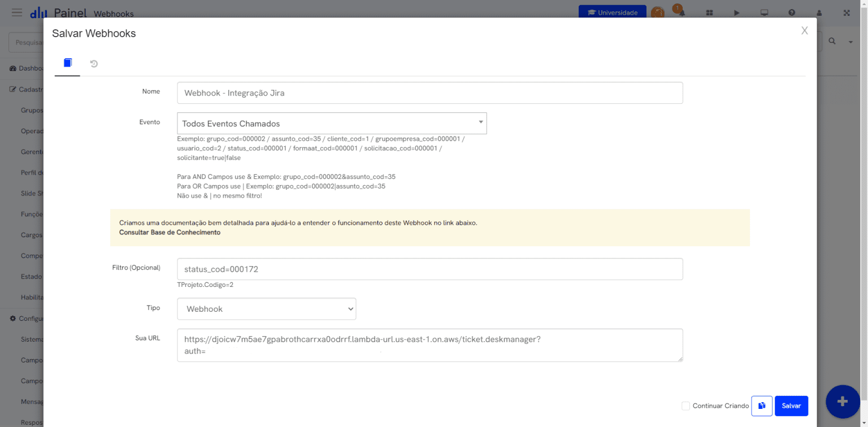Click inside the Filtro status_cod input field
The image size is (868, 427).
(x=430, y=269)
